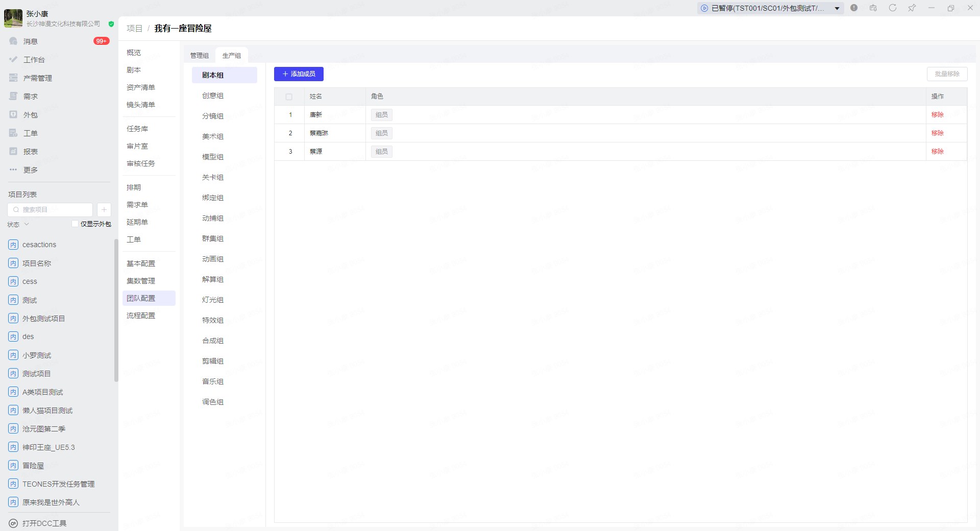Click the 工作台 workbench icon
The width and height of the screenshot is (980, 531).
pos(13,59)
